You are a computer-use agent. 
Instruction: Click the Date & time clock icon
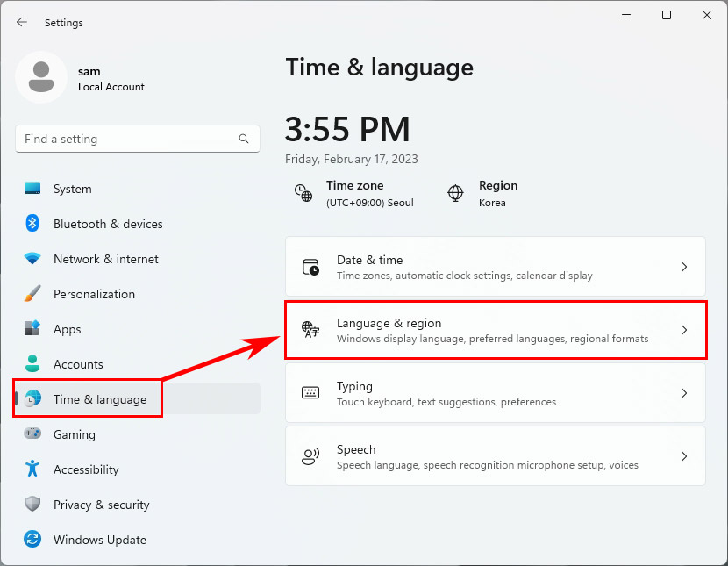[x=309, y=266]
